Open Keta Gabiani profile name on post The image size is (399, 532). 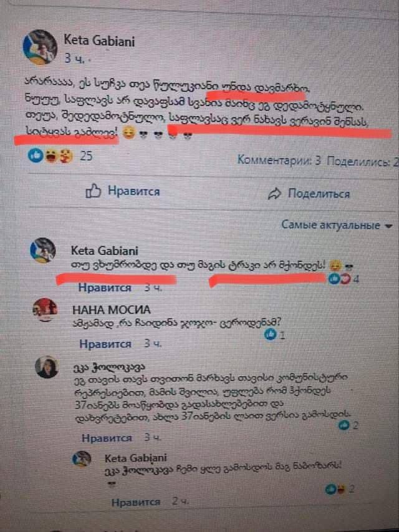[99, 41]
